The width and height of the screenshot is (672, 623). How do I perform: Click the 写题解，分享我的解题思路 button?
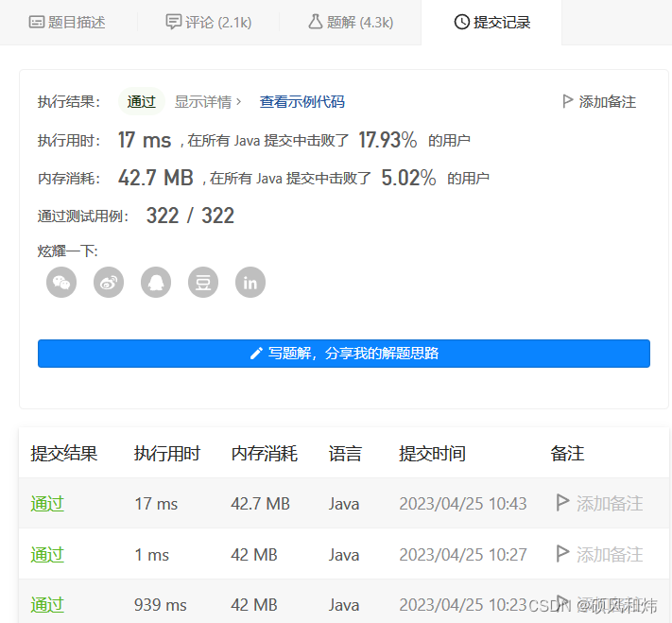tap(344, 354)
